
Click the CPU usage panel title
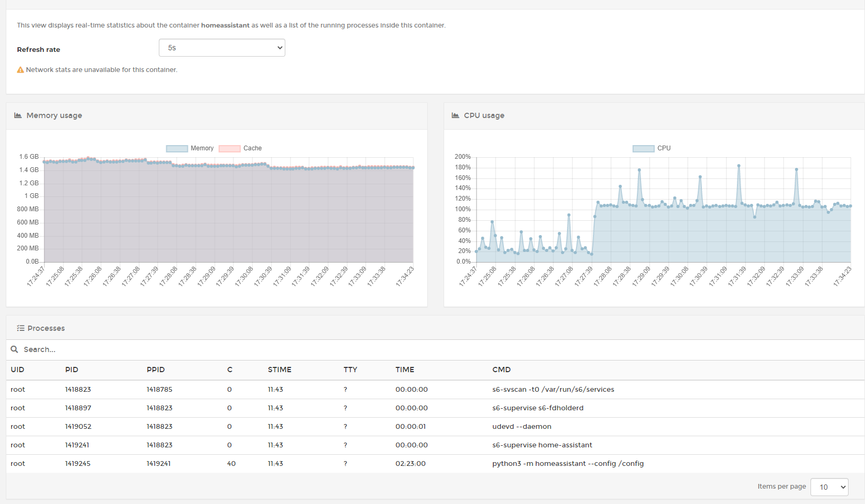click(x=484, y=115)
